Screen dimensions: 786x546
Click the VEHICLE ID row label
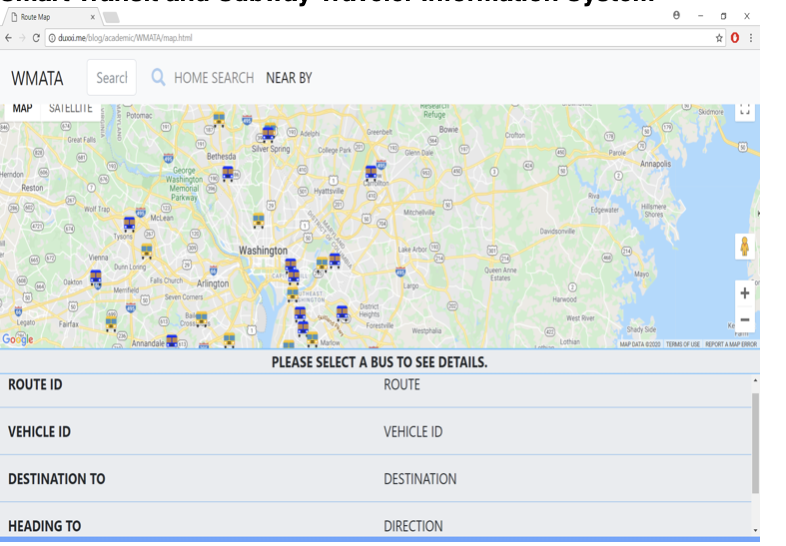(x=39, y=432)
